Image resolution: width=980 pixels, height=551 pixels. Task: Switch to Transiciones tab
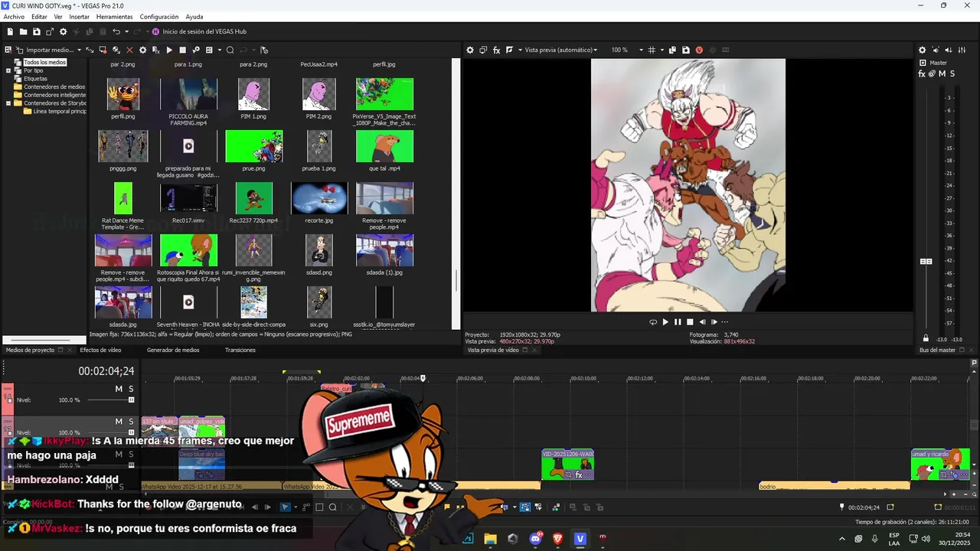pos(240,350)
